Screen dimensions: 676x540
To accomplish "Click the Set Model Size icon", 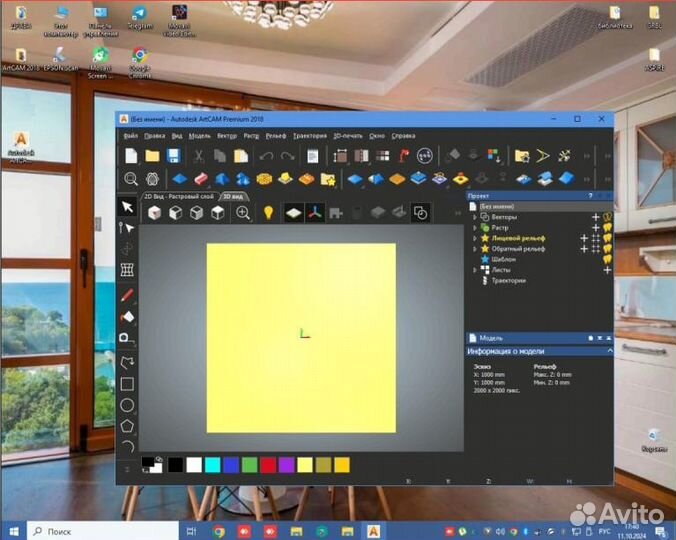I will click(340, 156).
